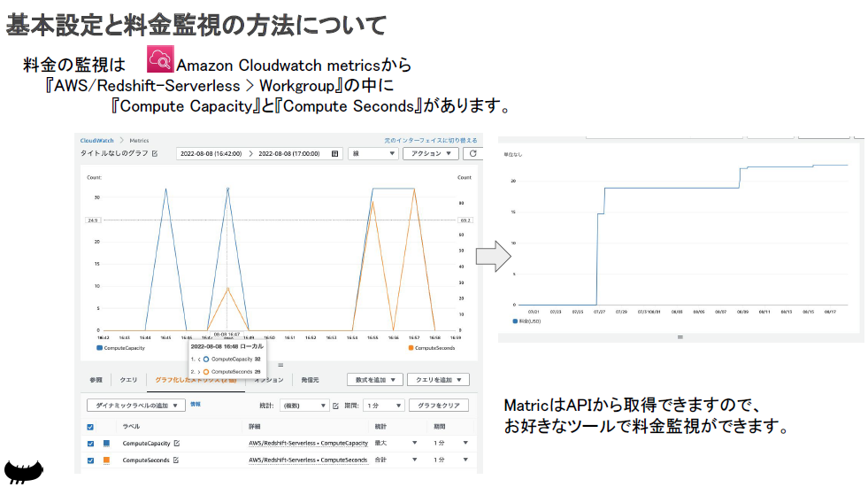Screen dimensions: 868x495
Task: Open the 期間 1分 dropdown above table
Action: point(384,406)
